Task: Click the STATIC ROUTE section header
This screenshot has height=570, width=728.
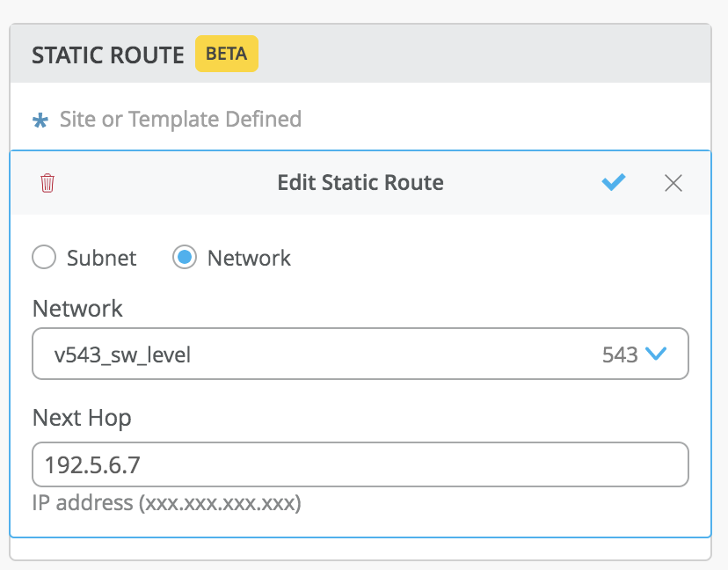Action: (108, 55)
